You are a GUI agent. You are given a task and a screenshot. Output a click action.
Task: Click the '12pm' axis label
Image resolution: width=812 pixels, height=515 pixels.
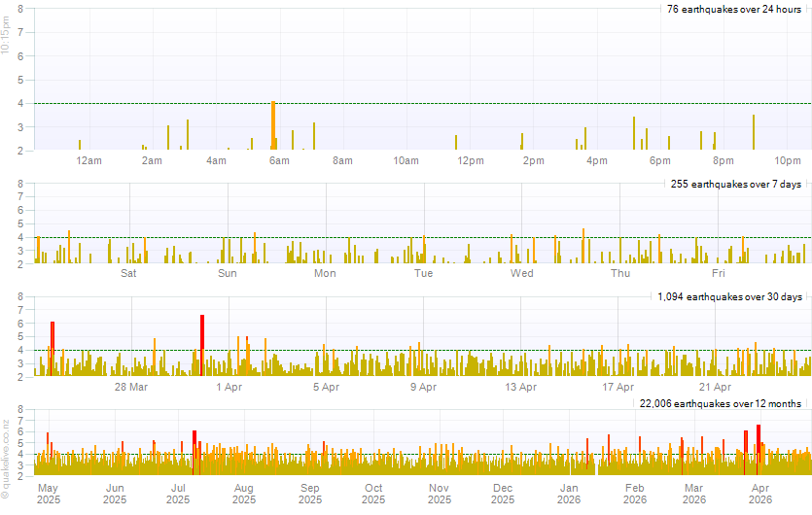click(x=471, y=160)
